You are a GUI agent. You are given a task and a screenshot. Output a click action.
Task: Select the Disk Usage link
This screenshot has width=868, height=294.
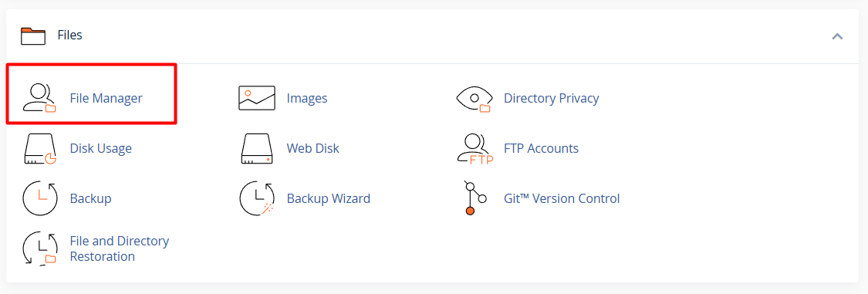(x=101, y=148)
